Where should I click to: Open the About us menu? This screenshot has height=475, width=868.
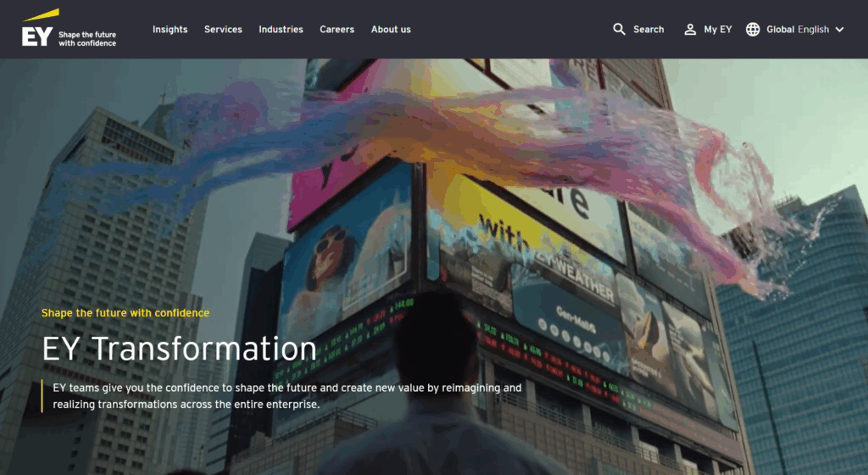coord(391,30)
